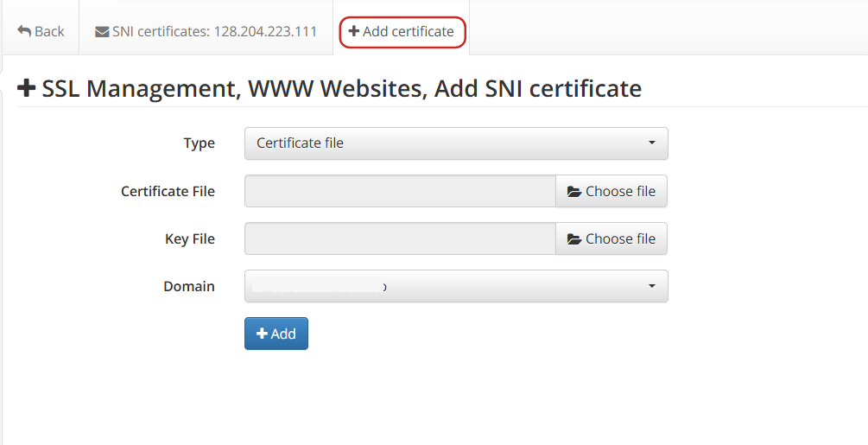Expand the Domain dropdown list
Viewport: 868px width, 445px height.
[x=455, y=286]
